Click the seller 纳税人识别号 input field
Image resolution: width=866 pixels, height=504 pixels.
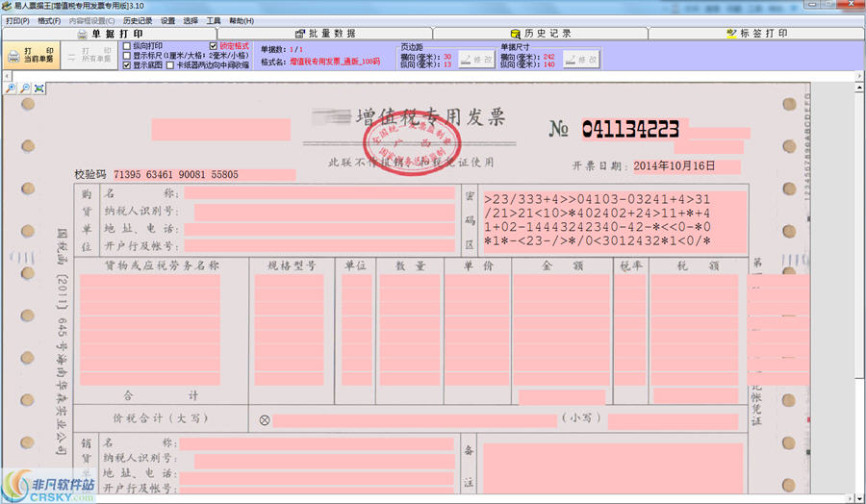click(324, 462)
